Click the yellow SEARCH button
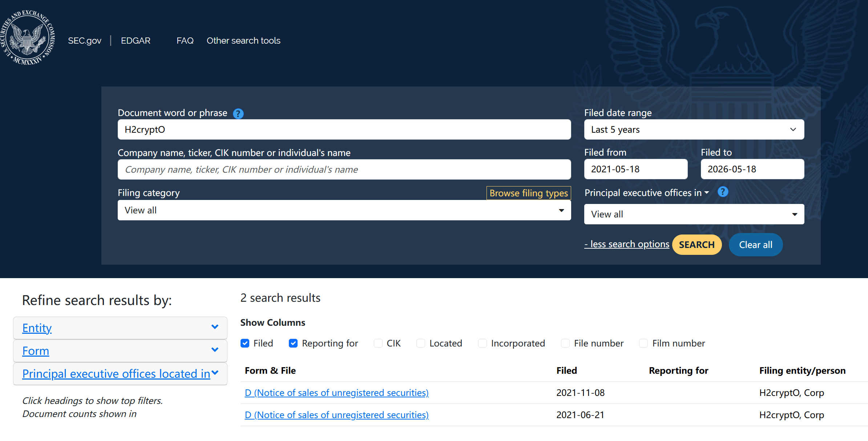Viewport: 868px width, 441px height. point(697,245)
